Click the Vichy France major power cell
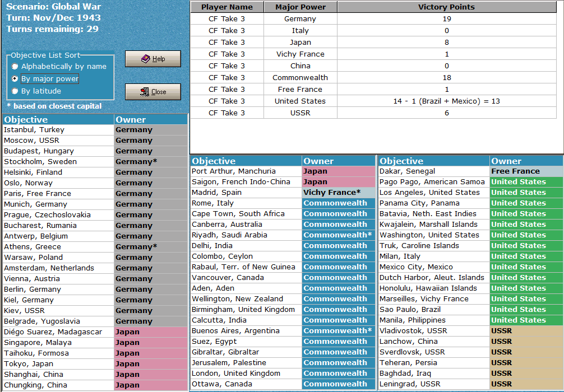Viewport: 564px width, 392px height. [301, 54]
